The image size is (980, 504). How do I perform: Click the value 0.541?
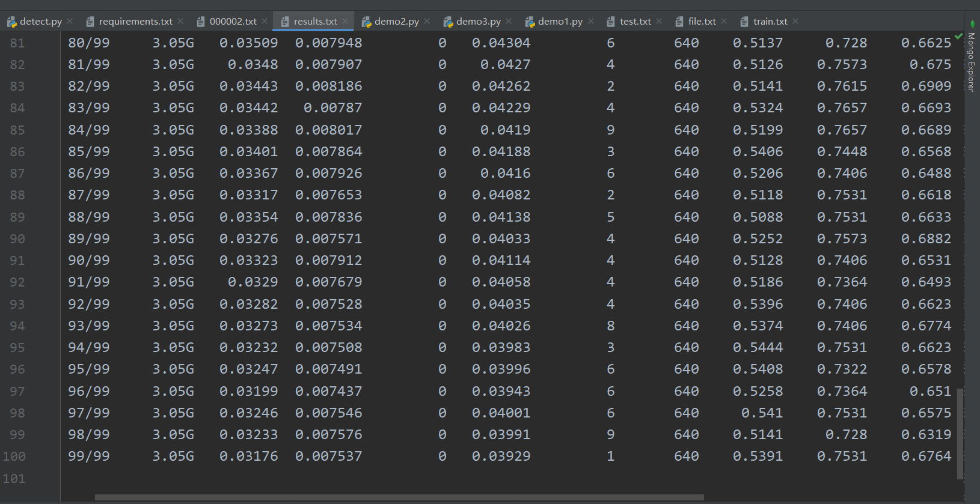click(x=762, y=413)
